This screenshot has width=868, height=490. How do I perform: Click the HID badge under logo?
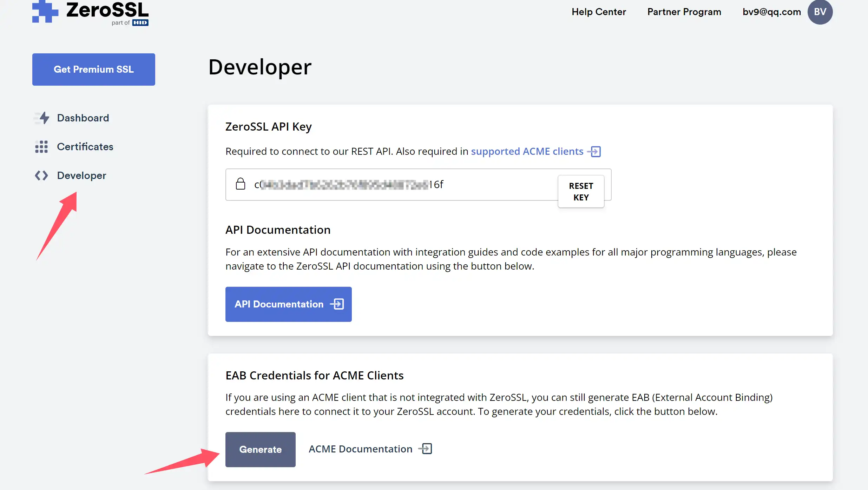pyautogui.click(x=140, y=23)
